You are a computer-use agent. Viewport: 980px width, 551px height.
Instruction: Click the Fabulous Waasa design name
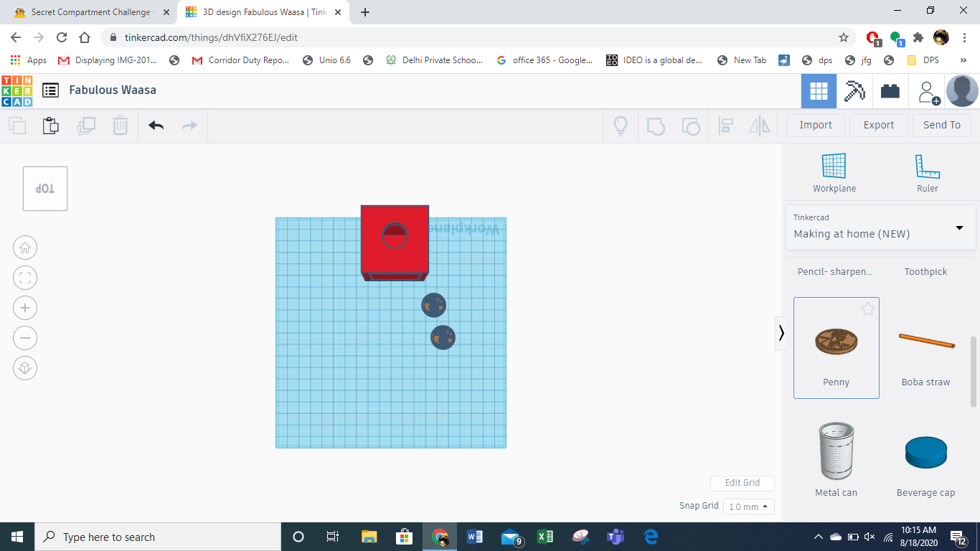tap(113, 90)
